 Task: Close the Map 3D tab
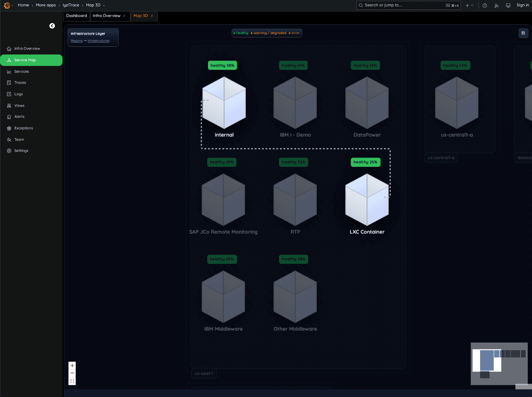click(152, 16)
